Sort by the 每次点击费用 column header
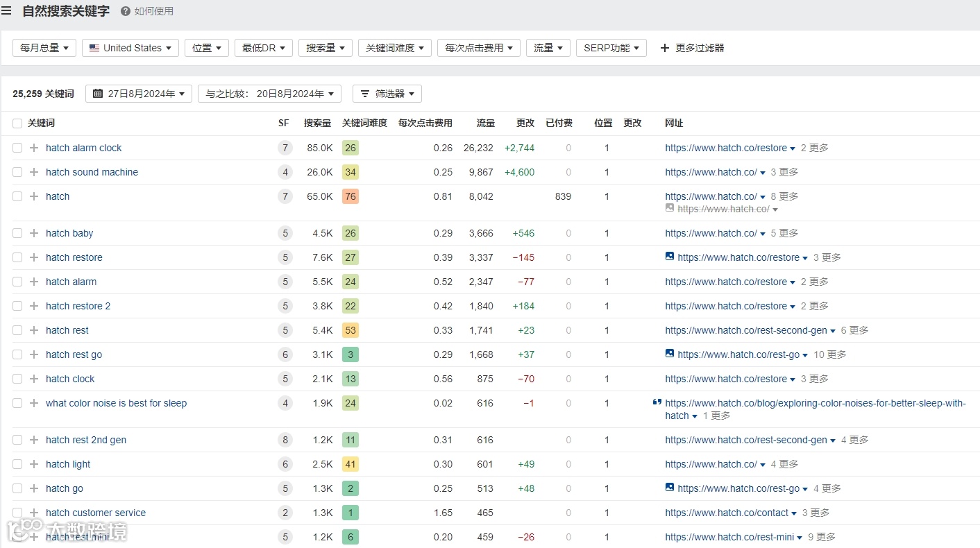Image resolution: width=980 pixels, height=548 pixels. click(x=425, y=123)
